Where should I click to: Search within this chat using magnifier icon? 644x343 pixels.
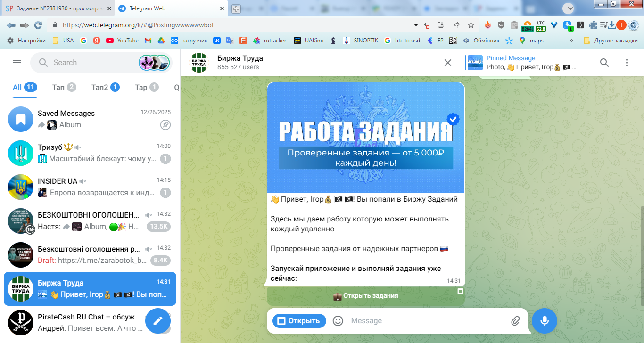(x=604, y=63)
